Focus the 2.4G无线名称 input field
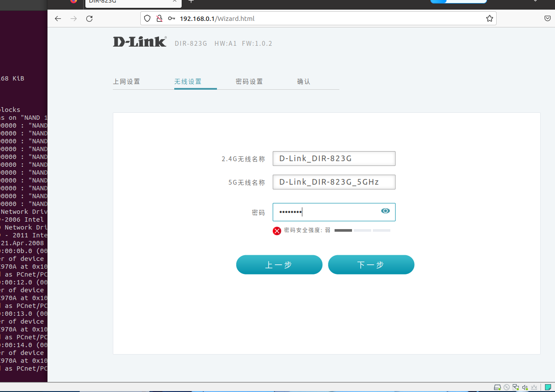This screenshot has height=392, width=555. [x=334, y=159]
